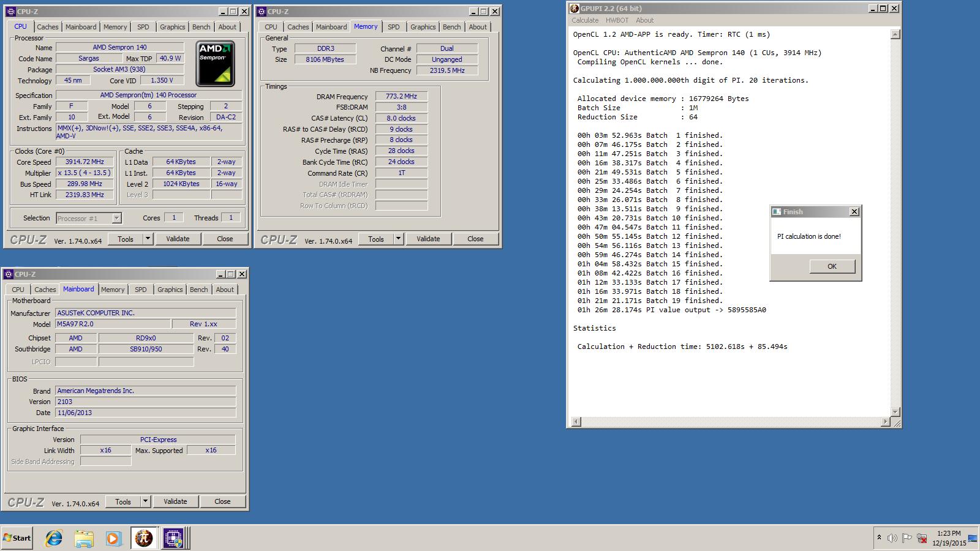Click Tools button in Mainboard window
This screenshot has height=551, width=980.
coord(123,501)
